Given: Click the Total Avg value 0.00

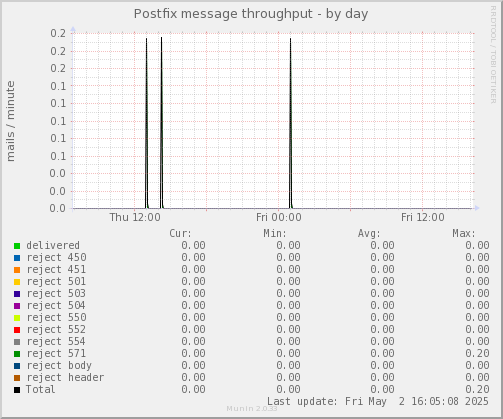Looking at the screenshot, I should (x=382, y=389).
